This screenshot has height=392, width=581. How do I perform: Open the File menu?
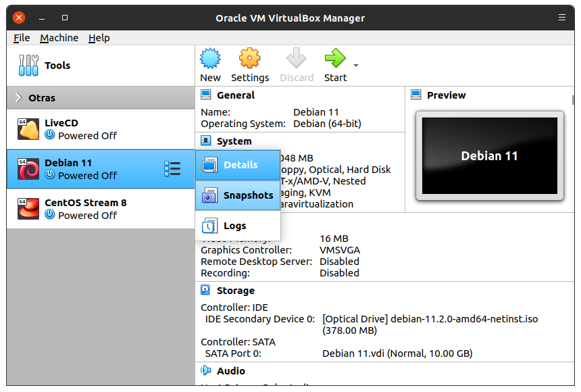tap(22, 38)
